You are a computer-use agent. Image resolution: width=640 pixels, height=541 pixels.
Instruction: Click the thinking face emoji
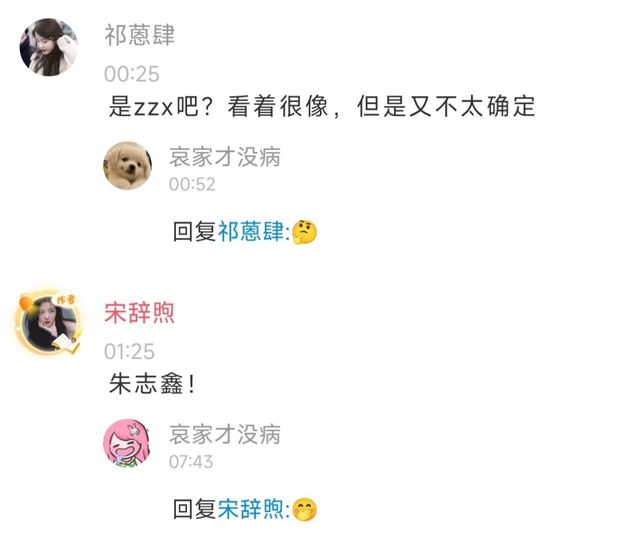tap(304, 232)
